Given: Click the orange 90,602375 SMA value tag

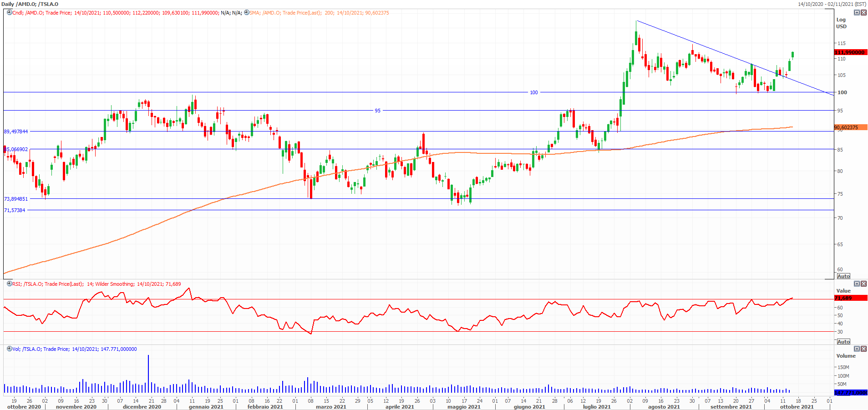Looking at the screenshot, I should [846, 127].
